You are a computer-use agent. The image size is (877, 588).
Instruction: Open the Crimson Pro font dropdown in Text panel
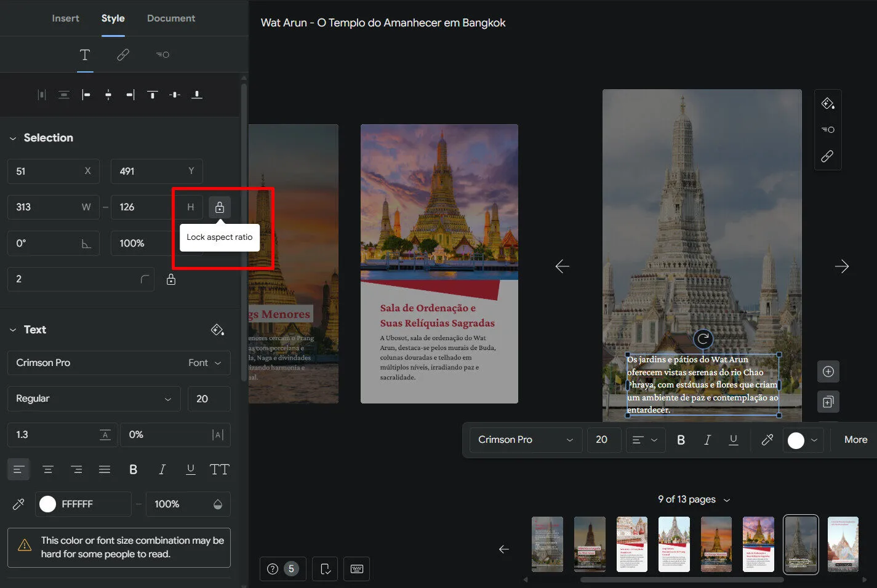(119, 363)
